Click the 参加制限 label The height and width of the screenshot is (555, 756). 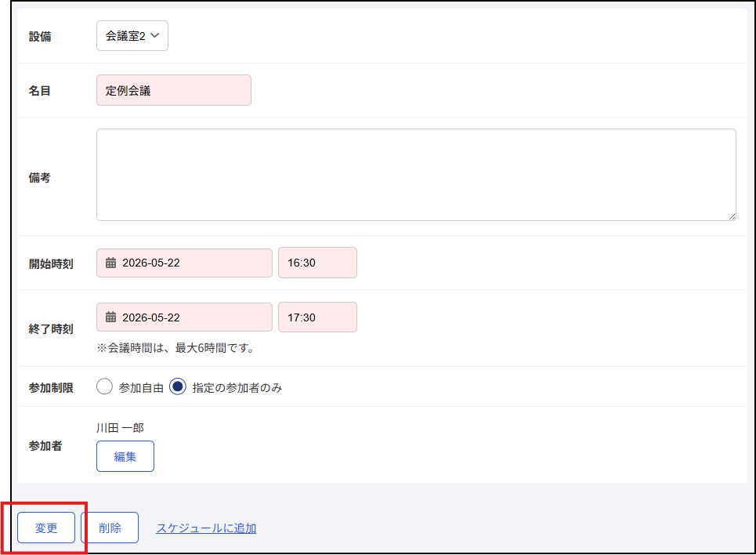(51, 387)
